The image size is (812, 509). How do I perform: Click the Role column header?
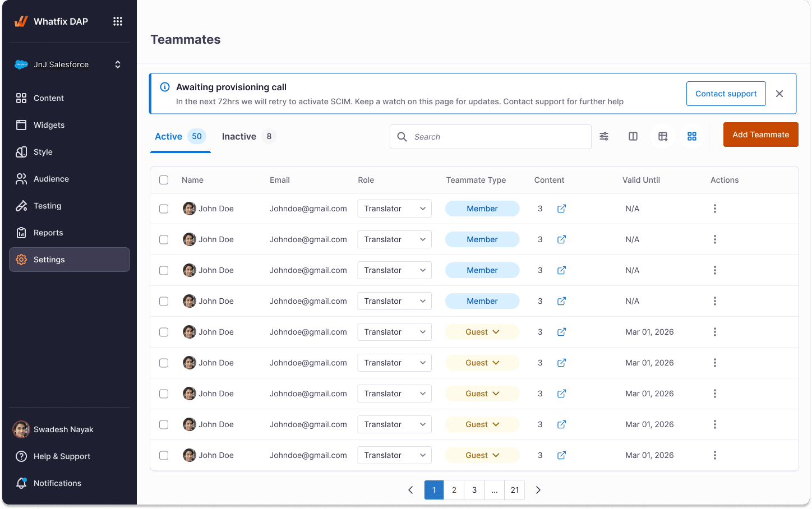point(366,180)
